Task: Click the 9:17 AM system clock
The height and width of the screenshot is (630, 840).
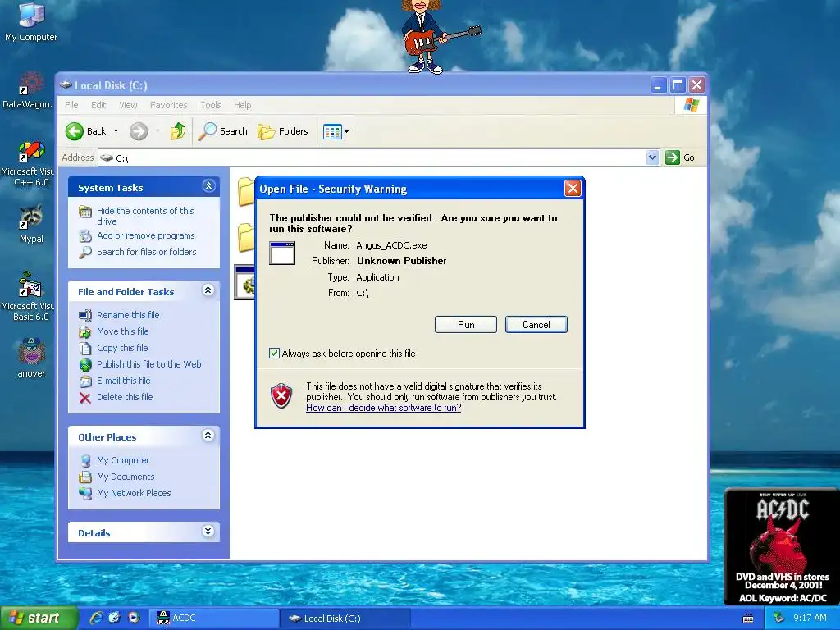Action: (810, 618)
